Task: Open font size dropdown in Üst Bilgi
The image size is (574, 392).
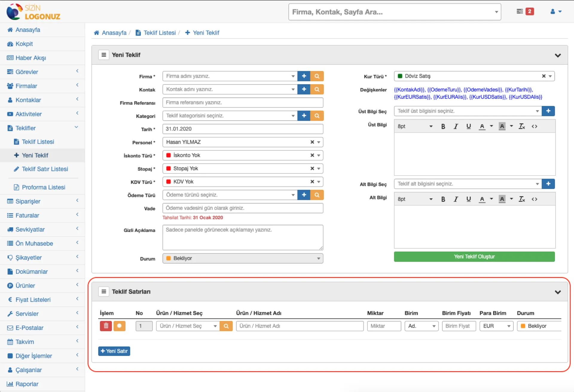Action: click(x=415, y=126)
